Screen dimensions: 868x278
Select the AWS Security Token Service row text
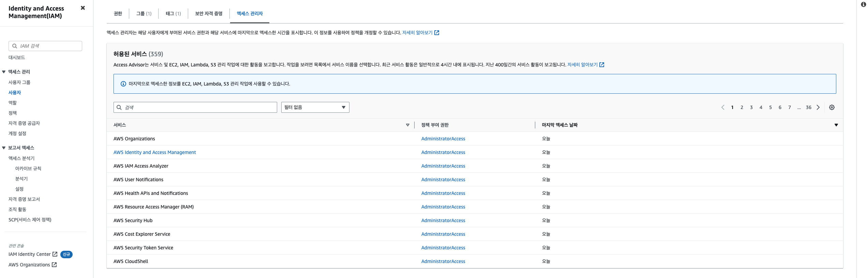point(143,248)
